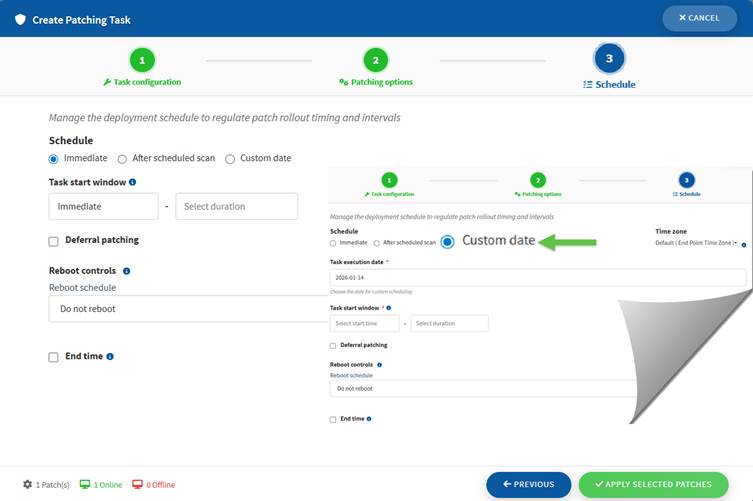Screen dimensions: 753x501
Task: Click the large step 3 Schedule circle
Action: point(608,59)
